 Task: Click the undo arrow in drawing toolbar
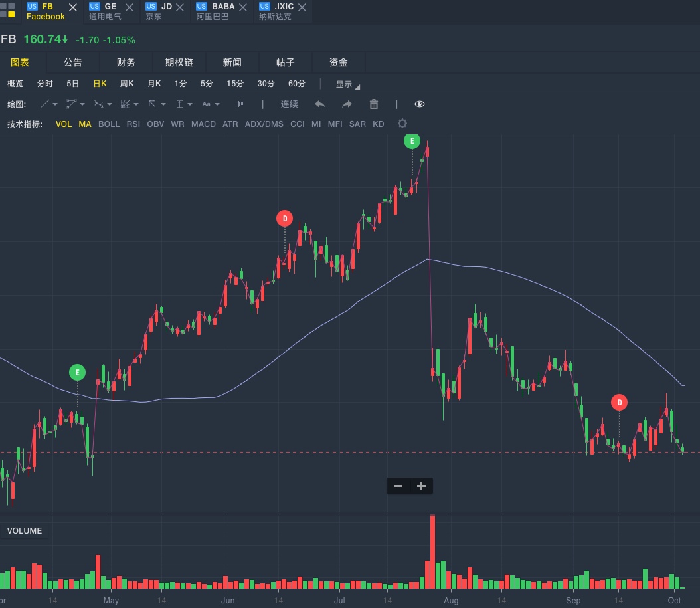click(320, 104)
